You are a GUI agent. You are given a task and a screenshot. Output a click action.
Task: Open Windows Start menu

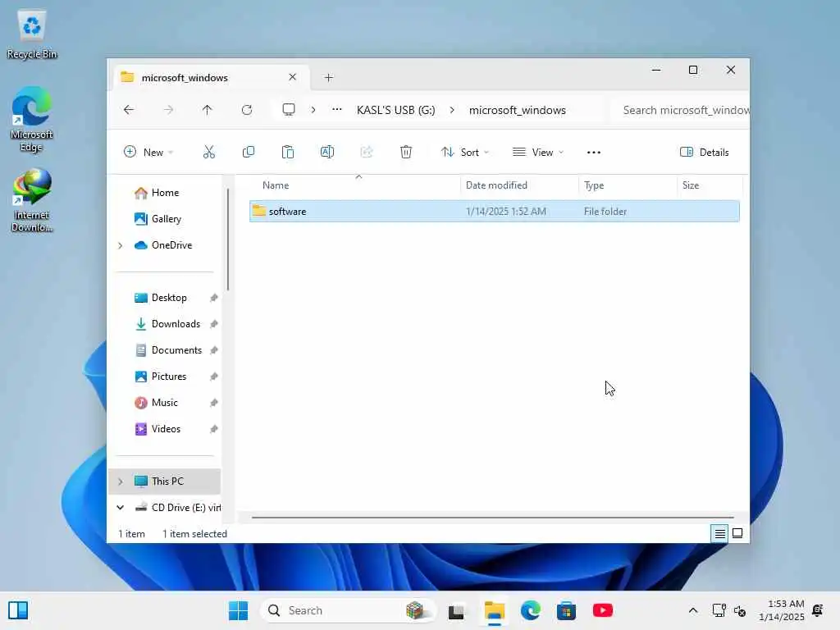point(238,610)
